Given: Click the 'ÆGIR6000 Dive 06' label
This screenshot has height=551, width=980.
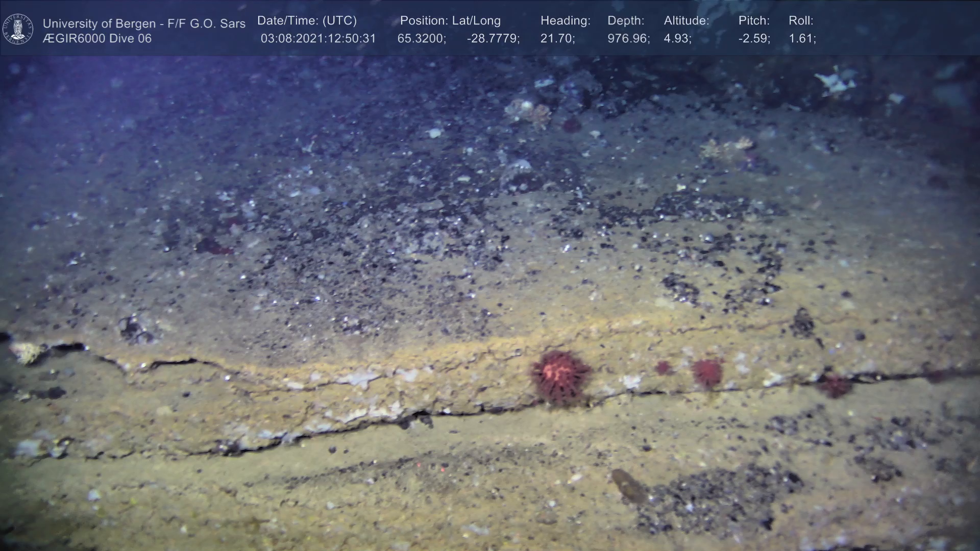Looking at the screenshot, I should point(97,39).
